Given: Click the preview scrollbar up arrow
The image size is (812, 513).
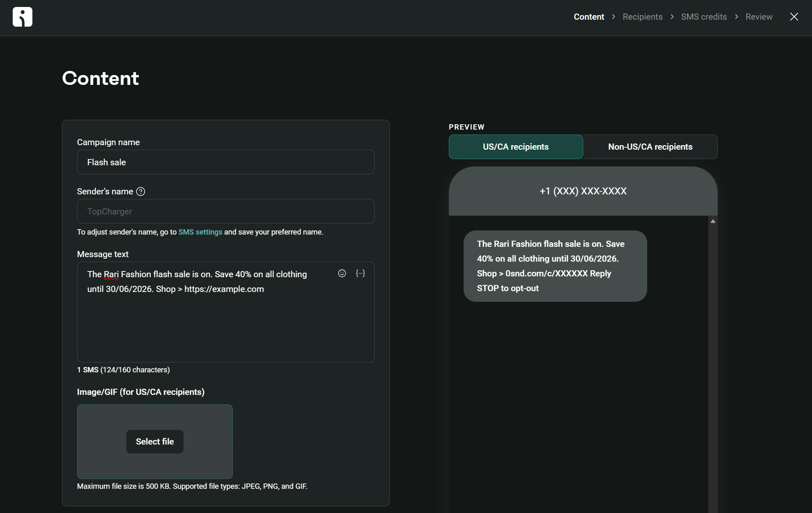Looking at the screenshot, I should [x=713, y=221].
